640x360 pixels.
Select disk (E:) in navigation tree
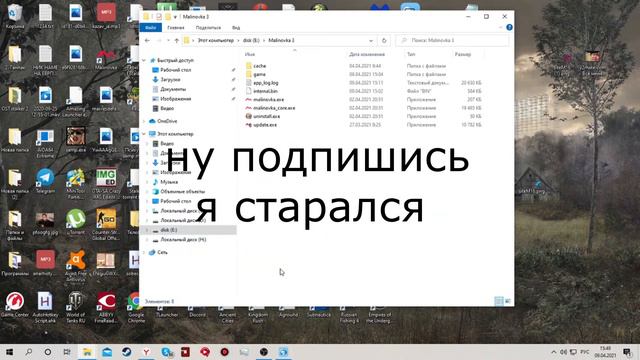click(168, 230)
